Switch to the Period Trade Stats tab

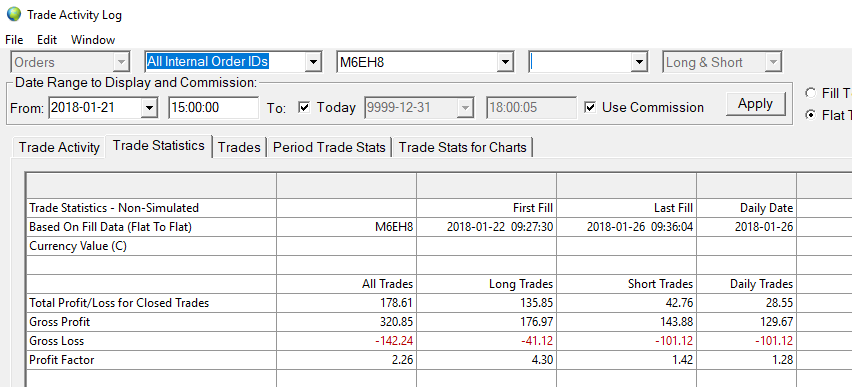coord(329,147)
